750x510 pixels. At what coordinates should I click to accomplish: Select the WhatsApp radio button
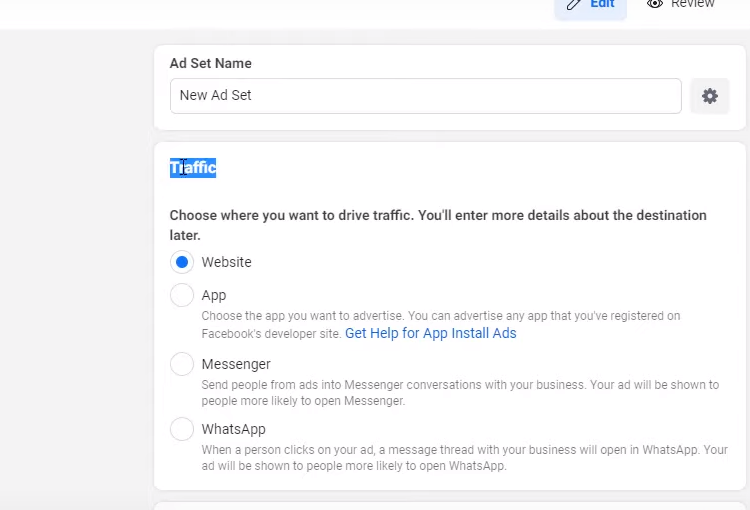pyautogui.click(x=182, y=429)
